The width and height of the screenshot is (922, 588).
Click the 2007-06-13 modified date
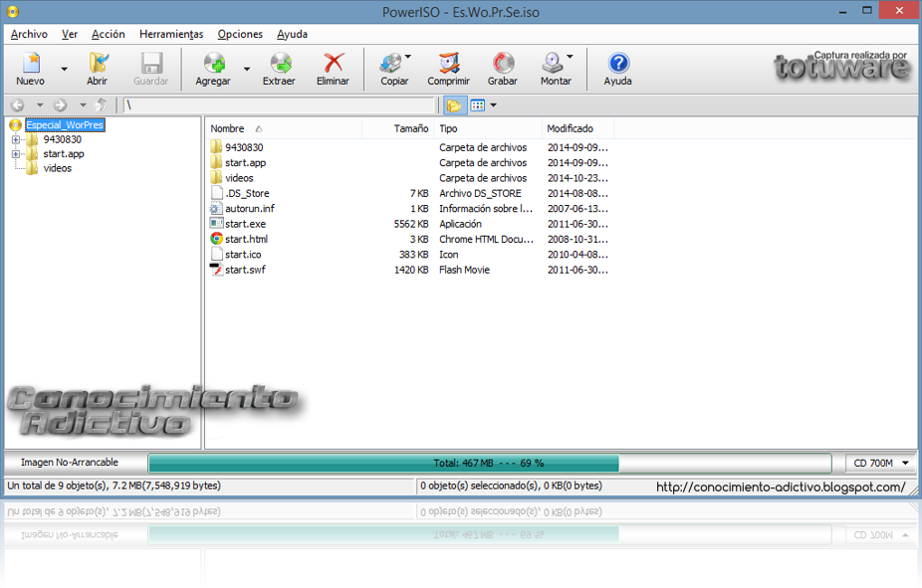577,209
